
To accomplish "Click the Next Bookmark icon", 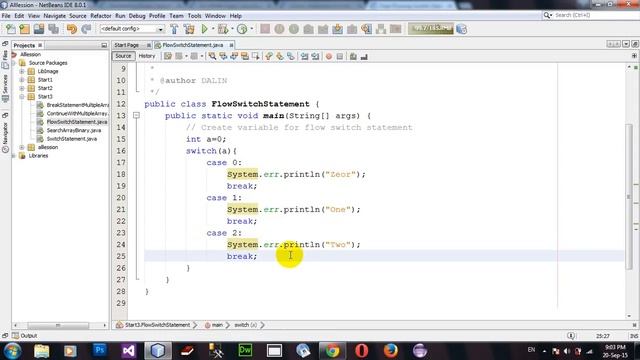I will (x=280, y=57).
